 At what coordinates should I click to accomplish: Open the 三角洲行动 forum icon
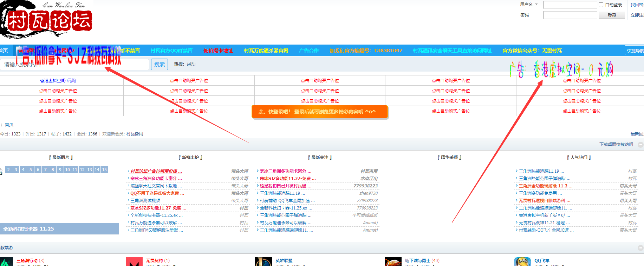6,262
